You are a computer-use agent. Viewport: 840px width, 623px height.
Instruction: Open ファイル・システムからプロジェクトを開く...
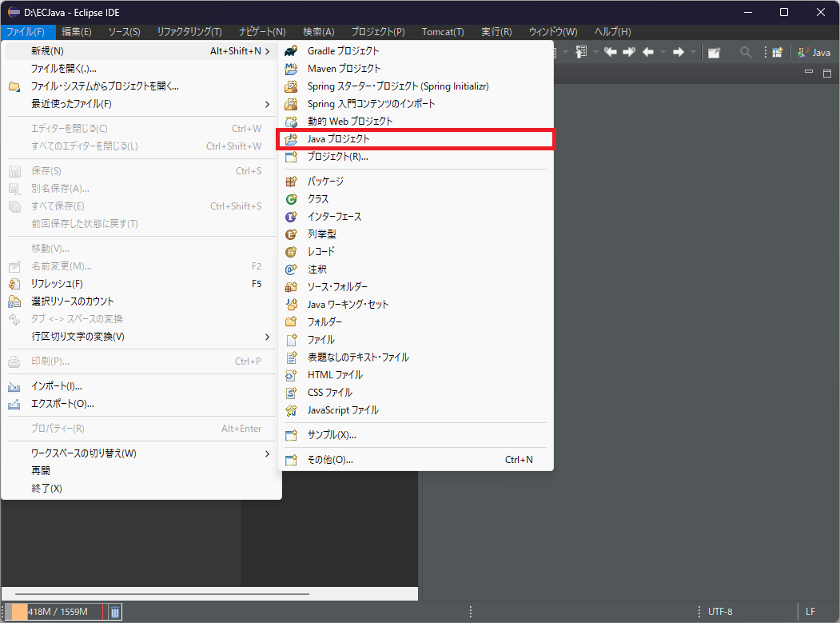pyautogui.click(x=141, y=86)
